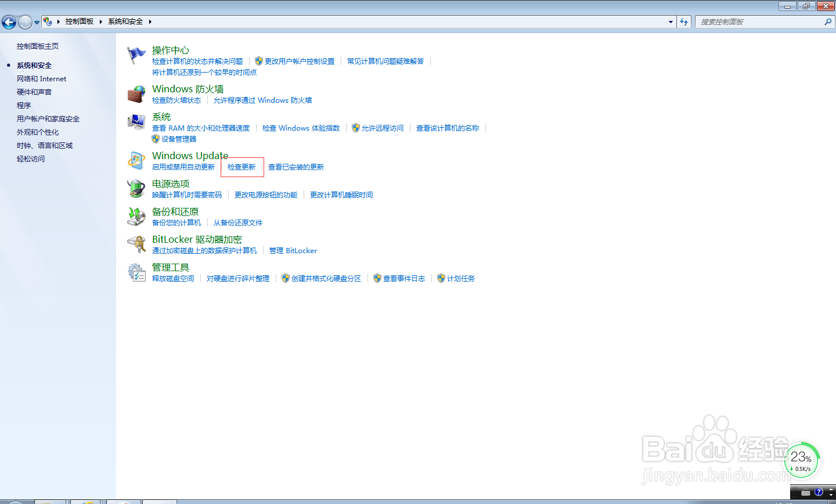Screen dimensions: 836x504
Task: Select 程序 in the sidebar
Action: (24, 105)
